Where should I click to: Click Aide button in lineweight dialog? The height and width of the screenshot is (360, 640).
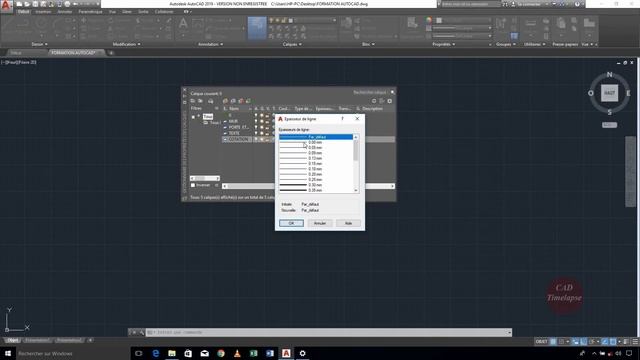point(348,223)
